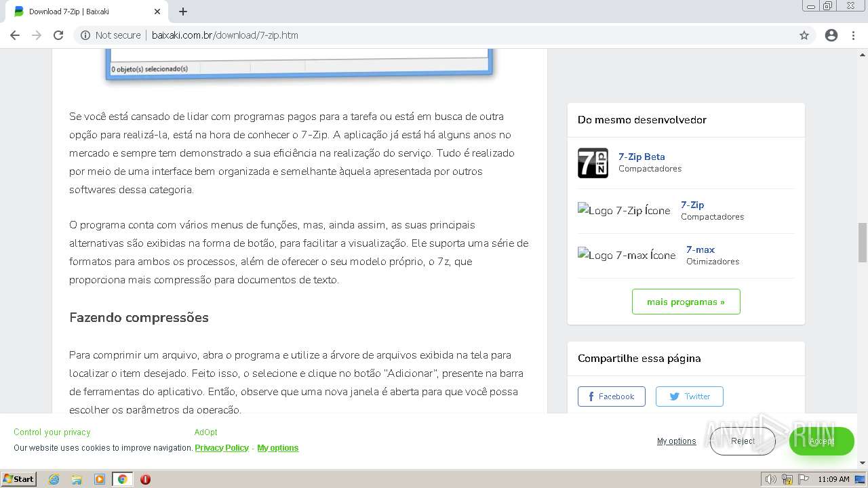Image resolution: width=868 pixels, height=488 pixels.
Task: Open the file explorer taskbar icon
Action: [77, 479]
